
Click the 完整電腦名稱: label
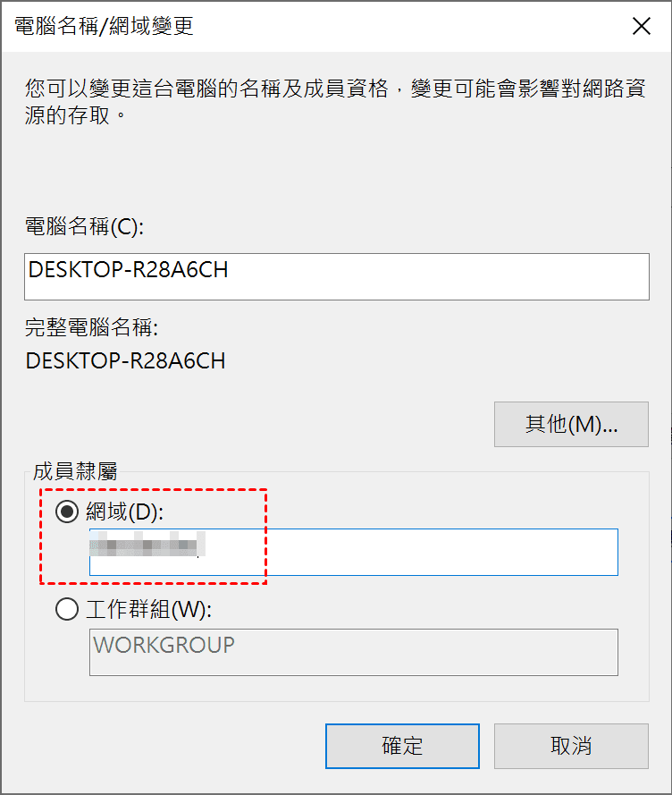[x=92, y=328]
